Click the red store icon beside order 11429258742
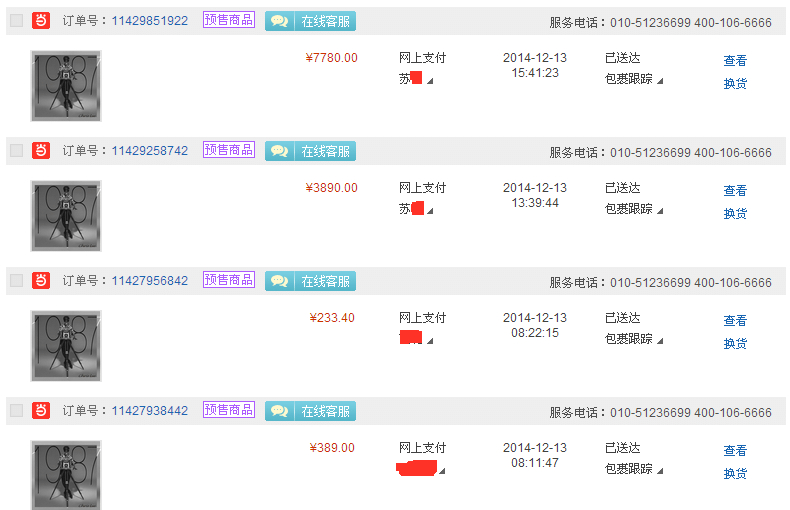 tap(41, 150)
